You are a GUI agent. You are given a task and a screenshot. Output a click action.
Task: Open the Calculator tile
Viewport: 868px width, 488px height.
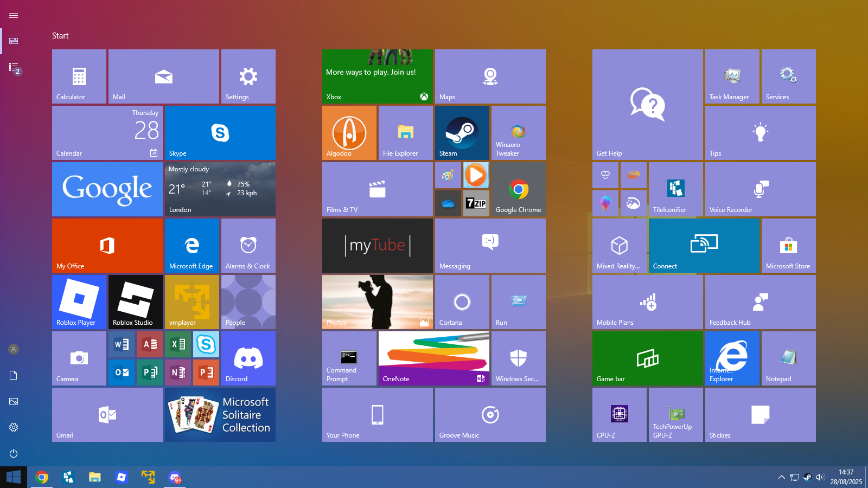[x=79, y=76]
